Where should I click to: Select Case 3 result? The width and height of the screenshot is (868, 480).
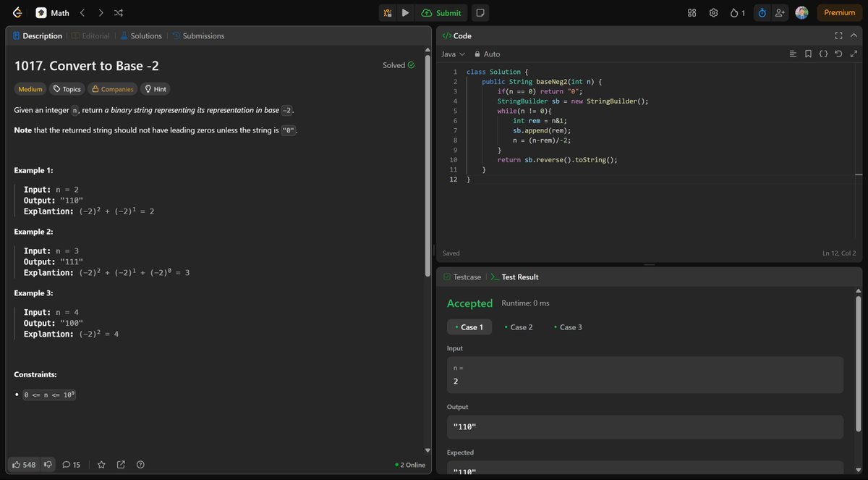pyautogui.click(x=568, y=327)
